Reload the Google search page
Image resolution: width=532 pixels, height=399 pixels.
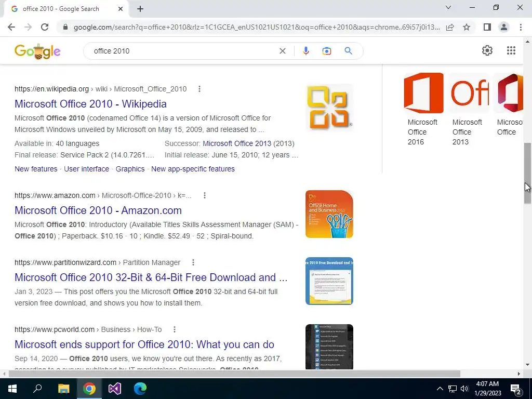click(x=45, y=27)
